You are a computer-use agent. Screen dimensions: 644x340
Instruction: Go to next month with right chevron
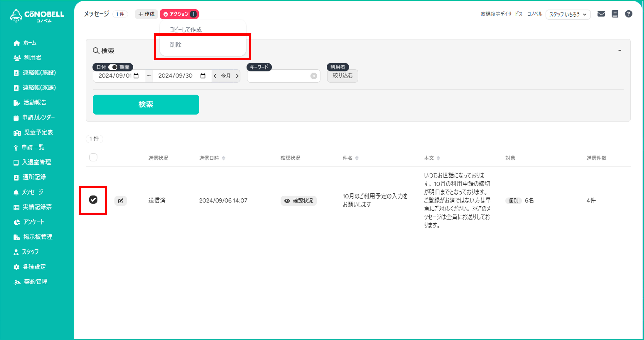coord(237,76)
